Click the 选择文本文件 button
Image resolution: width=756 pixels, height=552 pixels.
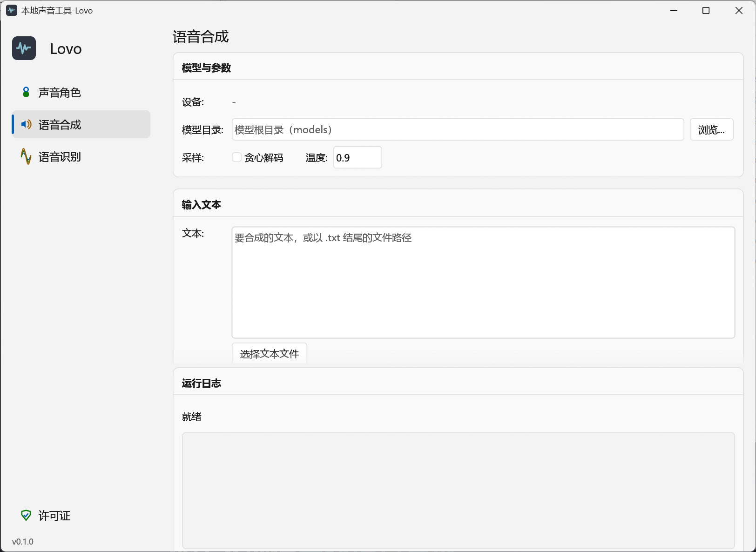tap(269, 353)
